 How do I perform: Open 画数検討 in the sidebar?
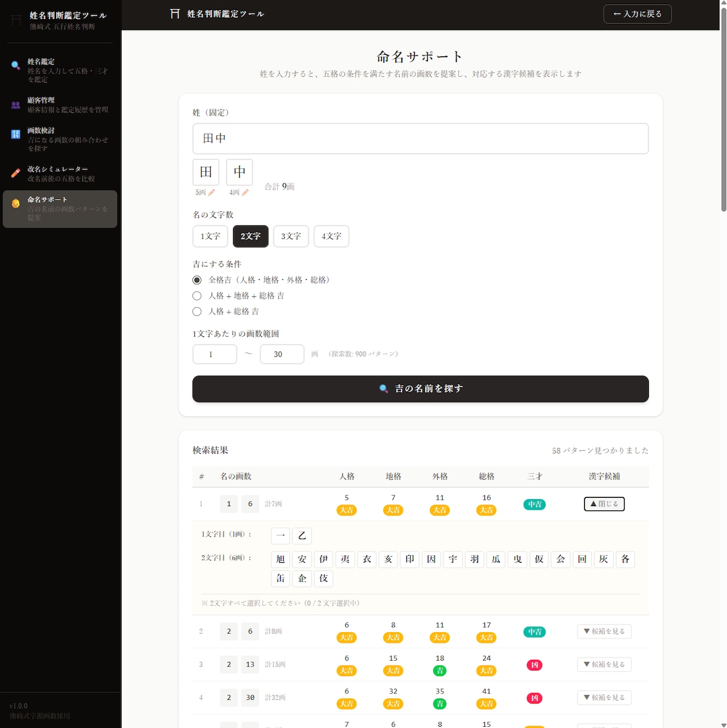[x=60, y=139]
